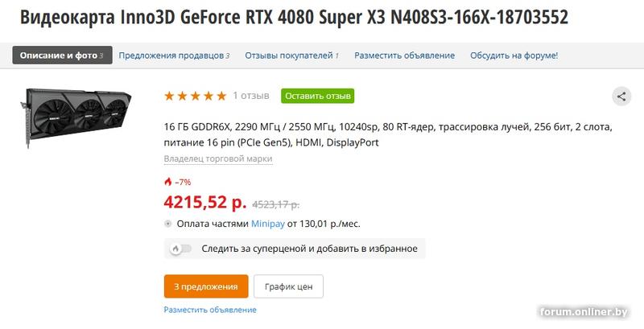Toggle the Следить за суперценой switch
The image size is (644, 329).
(x=180, y=249)
